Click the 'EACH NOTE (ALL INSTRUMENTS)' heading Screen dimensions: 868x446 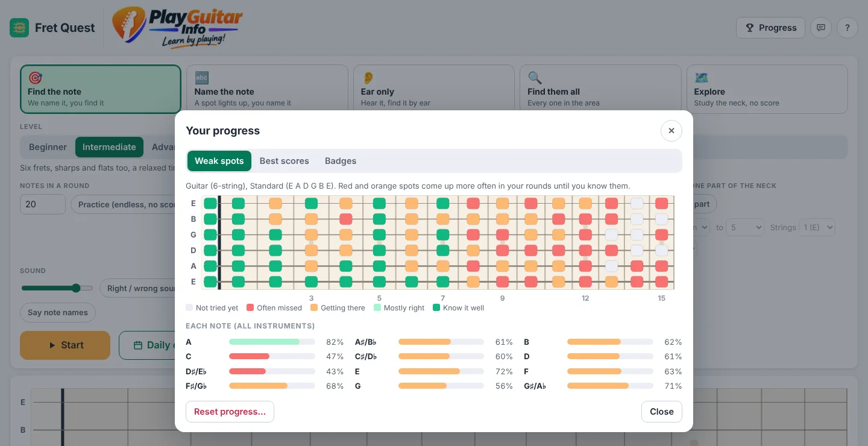[250, 326]
